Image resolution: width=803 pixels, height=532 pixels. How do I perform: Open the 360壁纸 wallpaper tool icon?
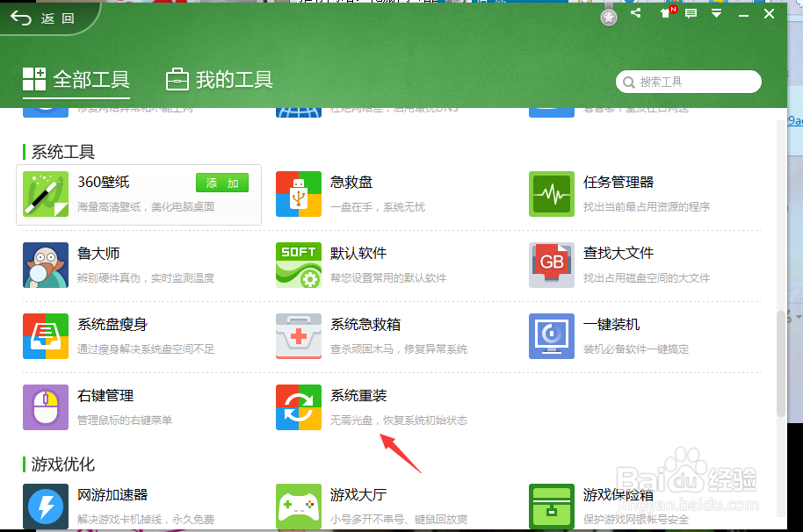point(46,194)
